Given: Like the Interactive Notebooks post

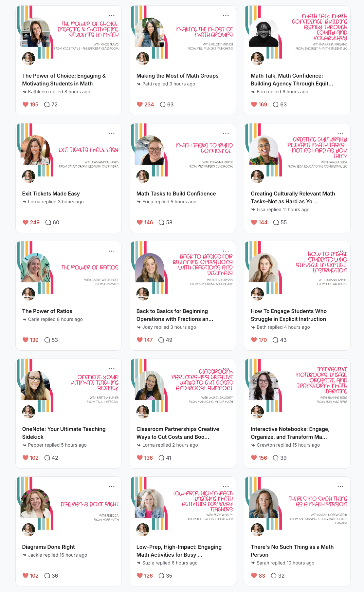Looking at the screenshot, I should pyautogui.click(x=254, y=458).
